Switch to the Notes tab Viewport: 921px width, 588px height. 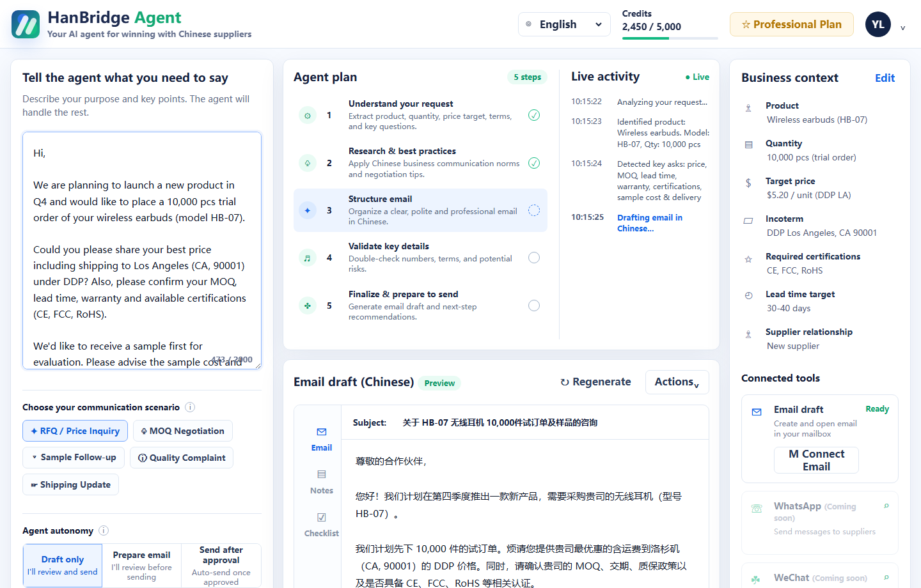(x=322, y=483)
